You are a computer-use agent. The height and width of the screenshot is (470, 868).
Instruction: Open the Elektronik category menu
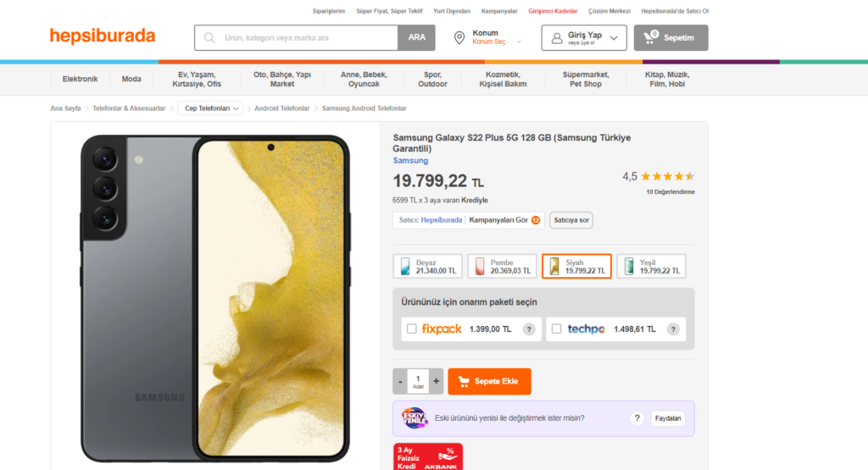tap(80, 79)
